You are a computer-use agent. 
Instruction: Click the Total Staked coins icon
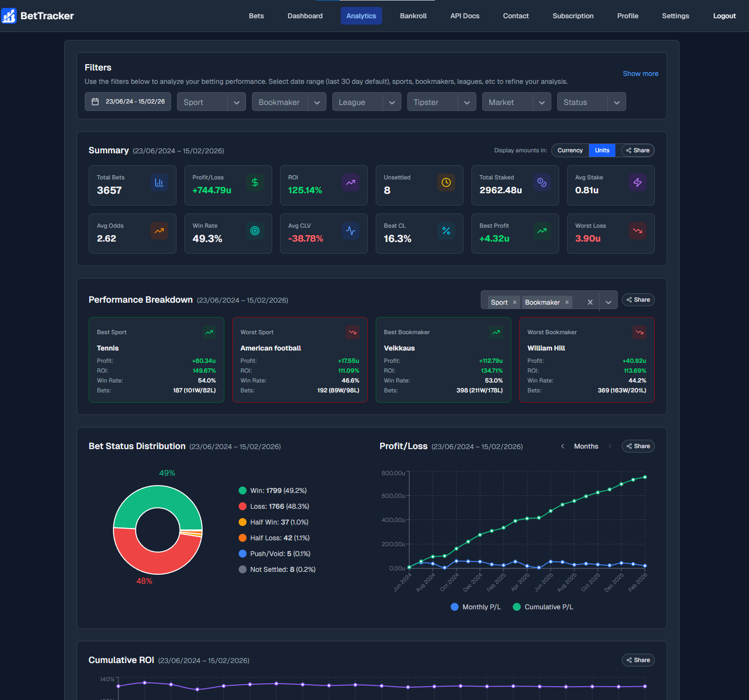pos(541,182)
